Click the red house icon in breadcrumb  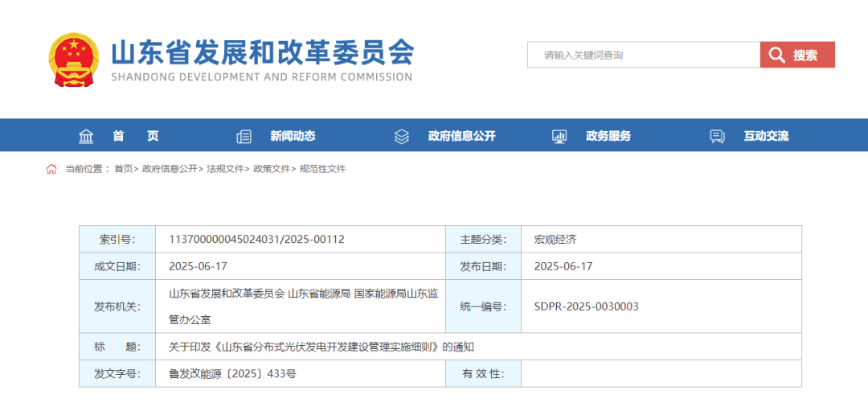(51, 169)
